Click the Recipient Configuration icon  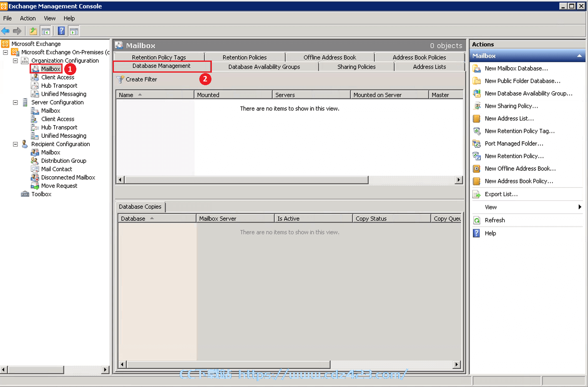pos(25,144)
